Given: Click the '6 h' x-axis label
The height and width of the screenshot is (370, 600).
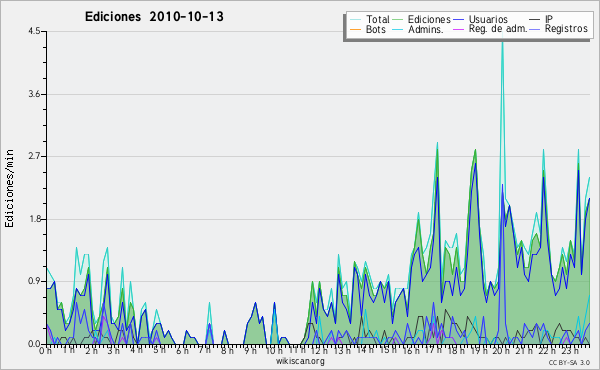Looking at the screenshot, I should 182,351.
